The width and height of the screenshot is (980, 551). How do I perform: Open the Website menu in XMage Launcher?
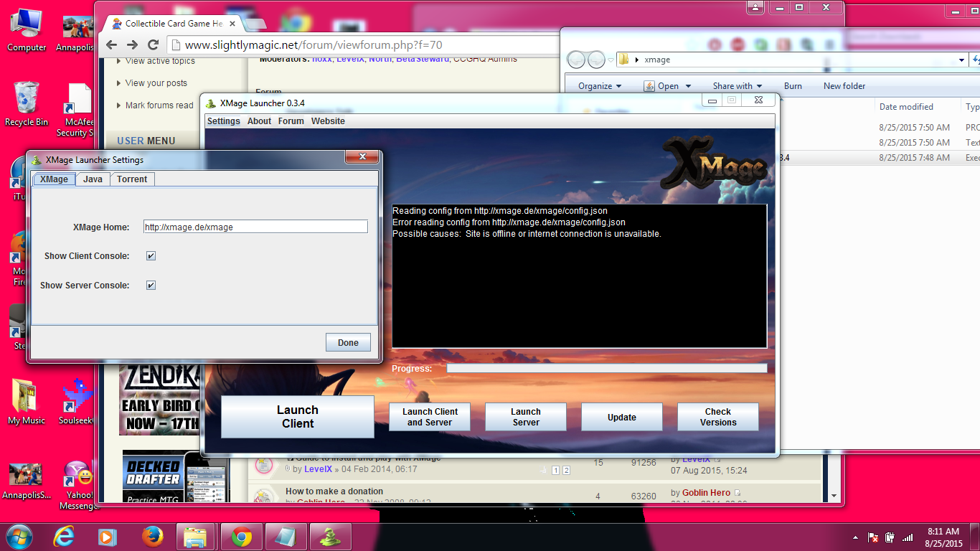coord(328,121)
